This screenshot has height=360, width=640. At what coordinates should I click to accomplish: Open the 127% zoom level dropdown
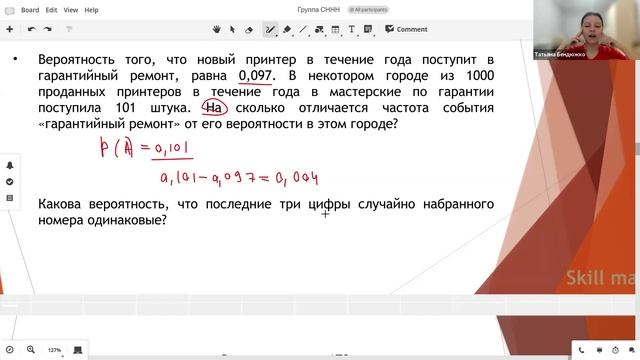point(55,350)
